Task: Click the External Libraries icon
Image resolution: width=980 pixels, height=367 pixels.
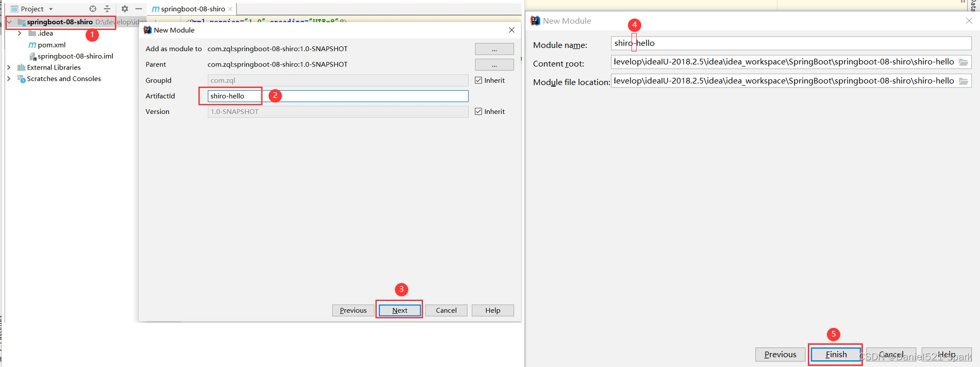Action: pyautogui.click(x=21, y=68)
